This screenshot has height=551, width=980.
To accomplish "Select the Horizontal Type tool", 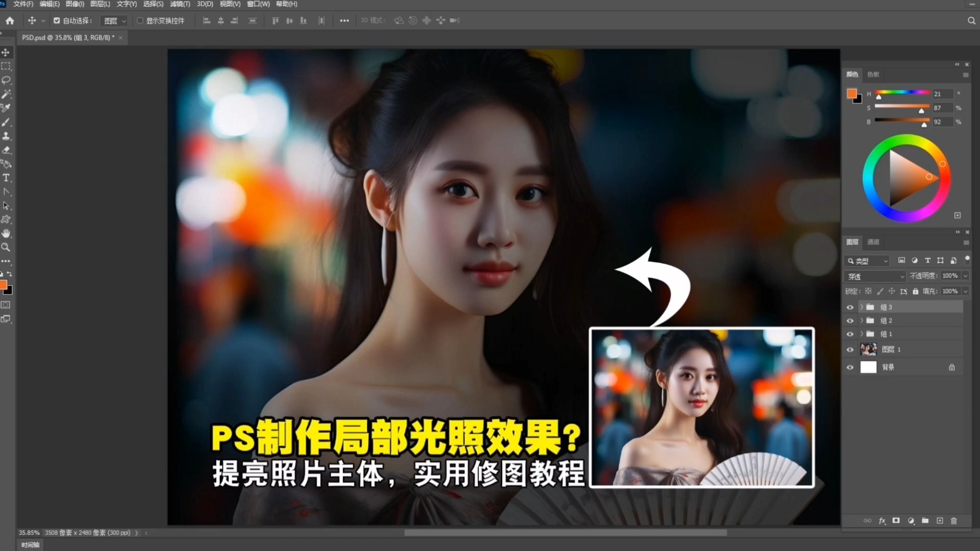I will (x=6, y=178).
